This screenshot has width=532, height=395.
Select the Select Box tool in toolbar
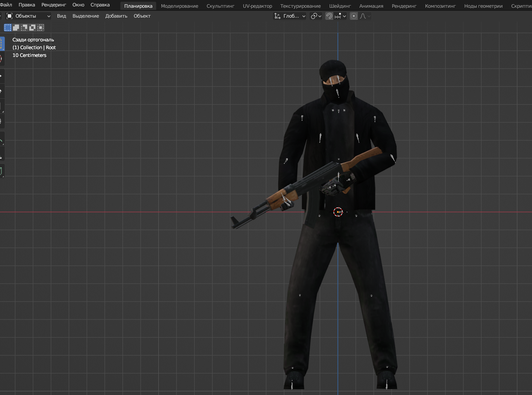pos(1,43)
